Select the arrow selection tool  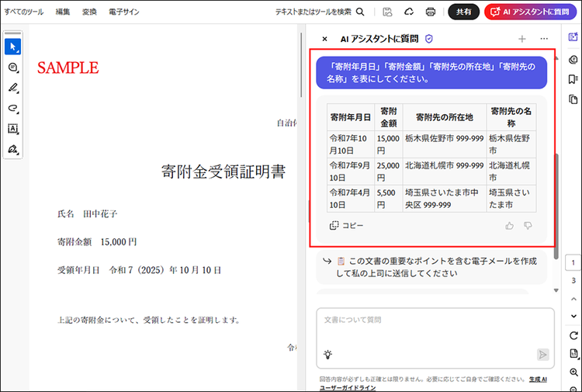(x=12, y=47)
